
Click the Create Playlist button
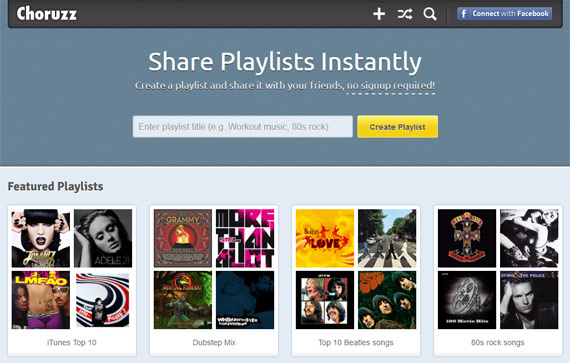tap(397, 127)
